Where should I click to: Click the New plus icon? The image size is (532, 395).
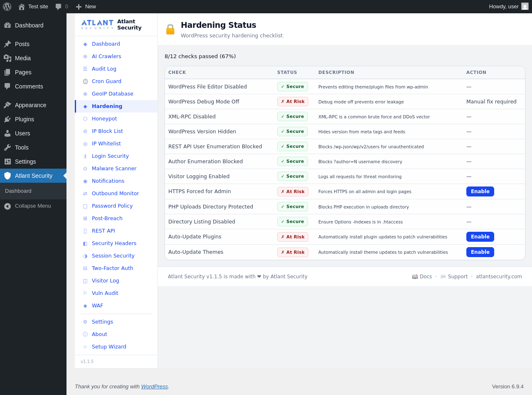coord(79,7)
